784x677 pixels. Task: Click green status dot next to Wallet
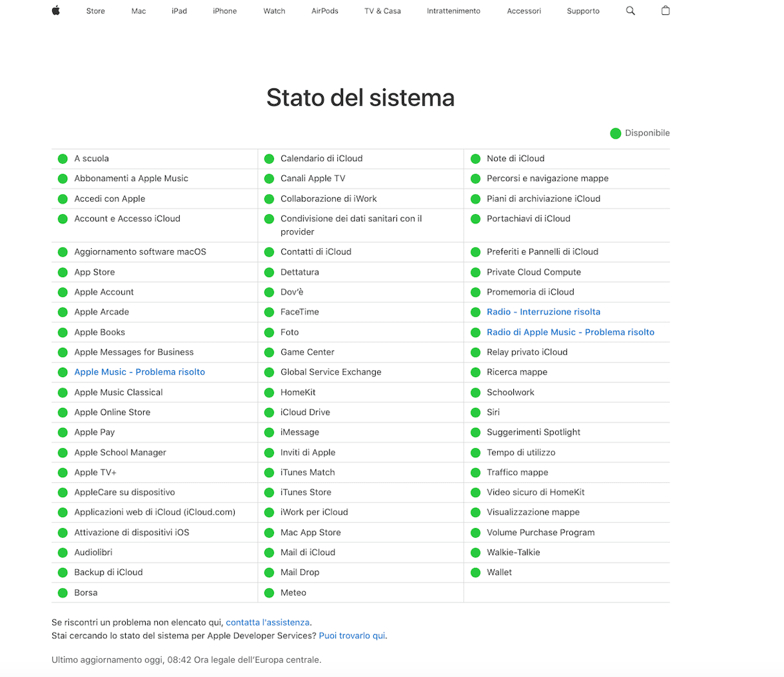[476, 573]
